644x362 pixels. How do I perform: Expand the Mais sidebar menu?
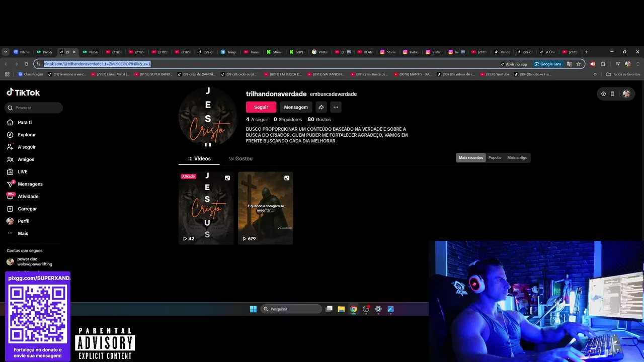pyautogui.click(x=23, y=233)
